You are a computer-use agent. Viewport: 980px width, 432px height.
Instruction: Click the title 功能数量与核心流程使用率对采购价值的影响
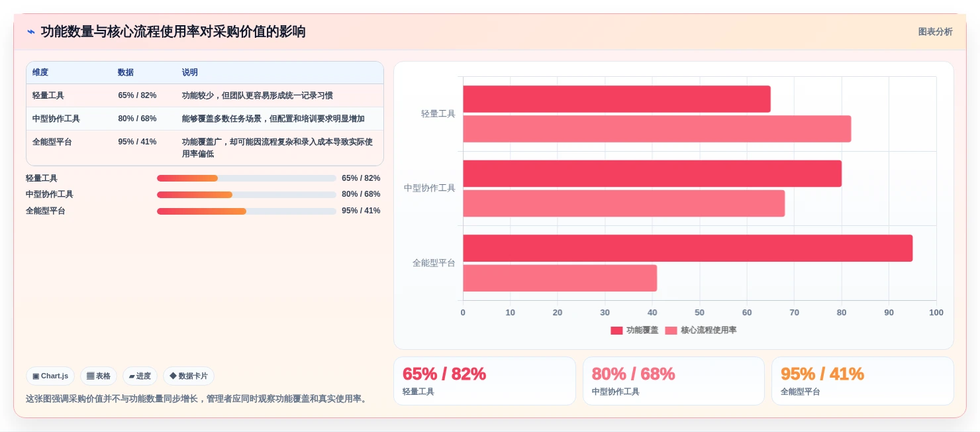pos(173,32)
